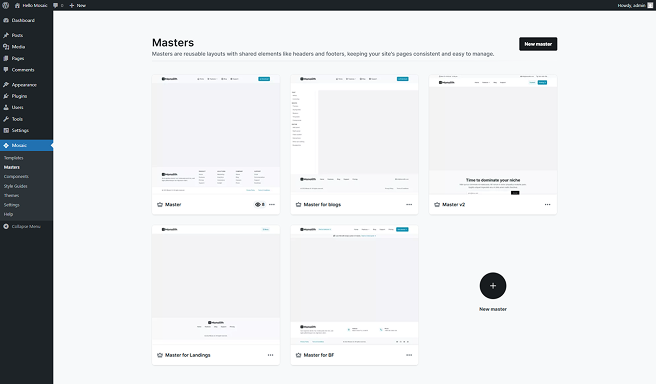
Task: Open the Master v2 thumbnail
Action: point(493,135)
